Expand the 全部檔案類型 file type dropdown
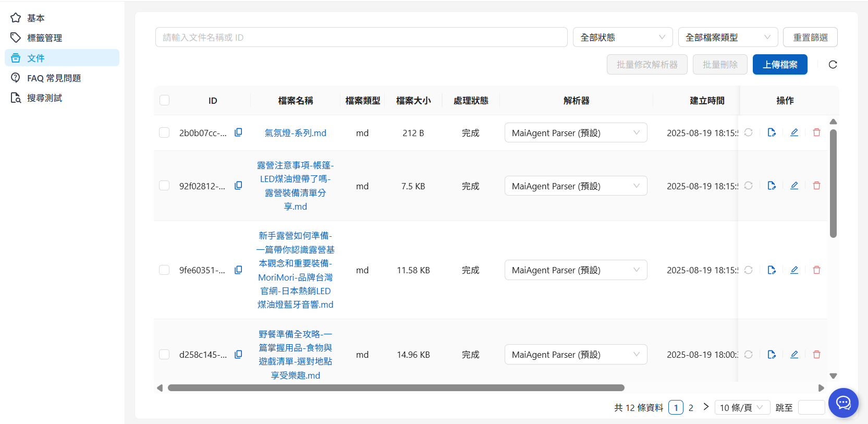Image resolution: width=868 pixels, height=424 pixels. (x=727, y=38)
